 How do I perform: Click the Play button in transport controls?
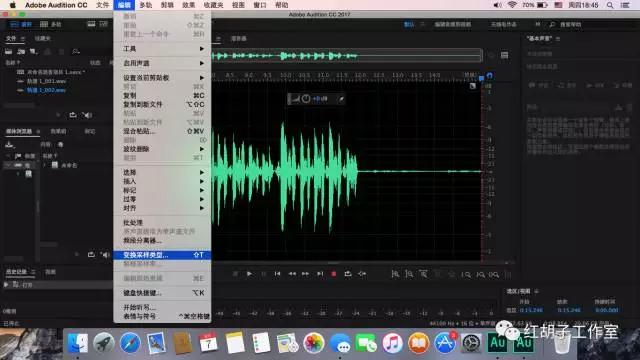[249, 274]
